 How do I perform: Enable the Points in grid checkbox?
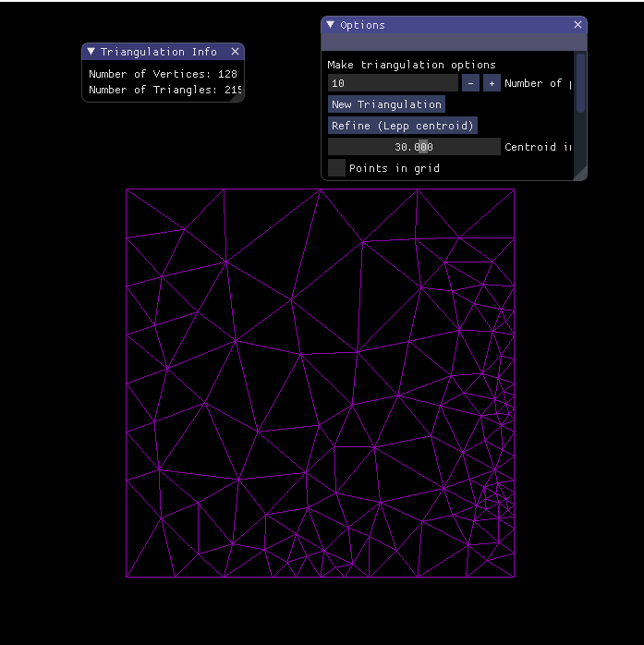[x=337, y=167]
